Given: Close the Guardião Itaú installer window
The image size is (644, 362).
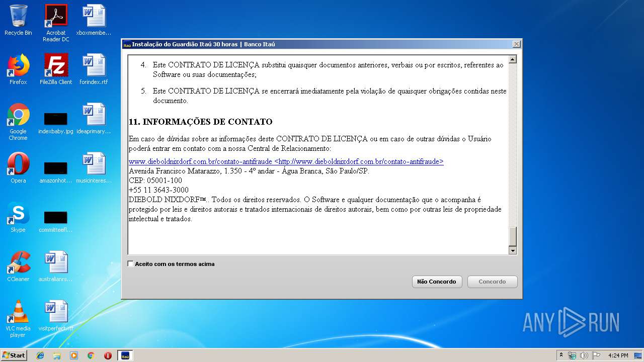Looking at the screenshot, I should [516, 44].
